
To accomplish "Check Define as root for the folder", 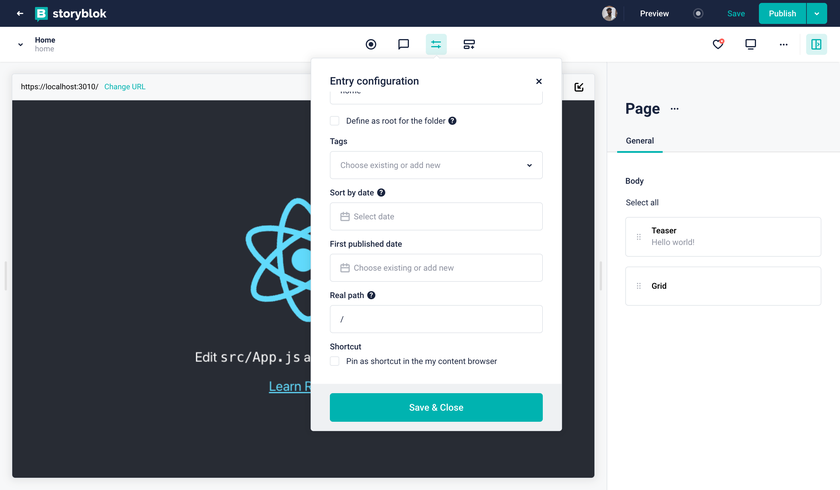I will (x=335, y=121).
